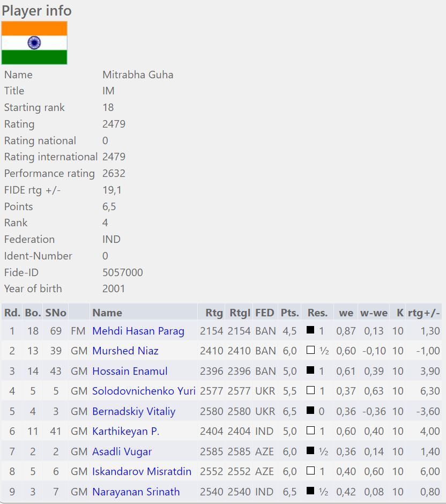Click white piece icon in round 2 result
Image resolution: width=446 pixels, height=504 pixels.
pyautogui.click(x=310, y=350)
